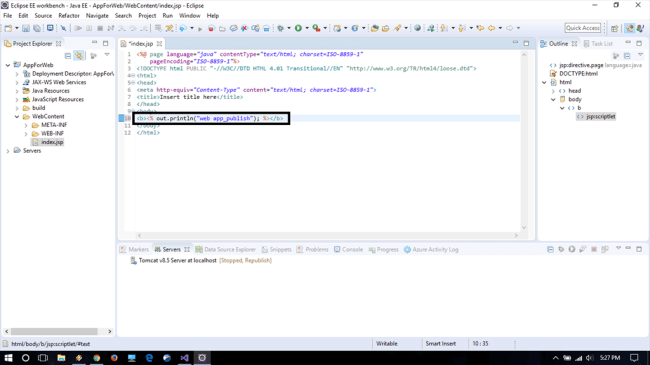Click the Project Explorer horizontal scrollbar
The image size is (650, 365).
point(54,331)
